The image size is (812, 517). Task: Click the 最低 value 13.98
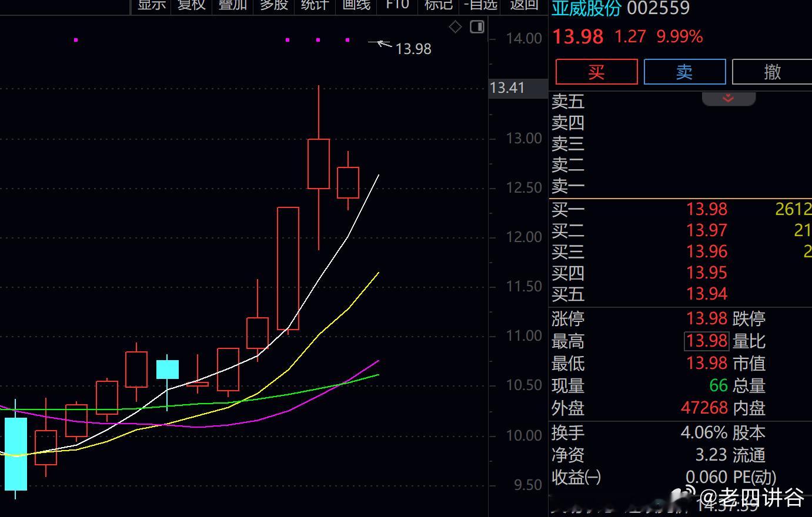pos(707,363)
